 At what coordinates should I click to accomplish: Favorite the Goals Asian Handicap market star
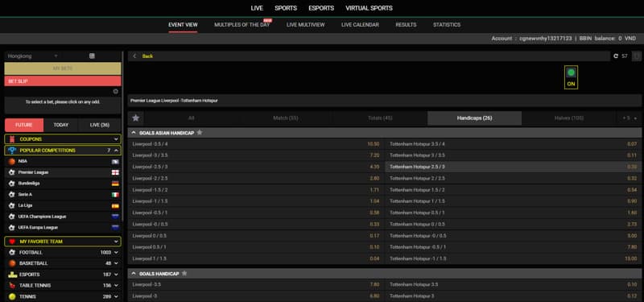click(x=200, y=133)
